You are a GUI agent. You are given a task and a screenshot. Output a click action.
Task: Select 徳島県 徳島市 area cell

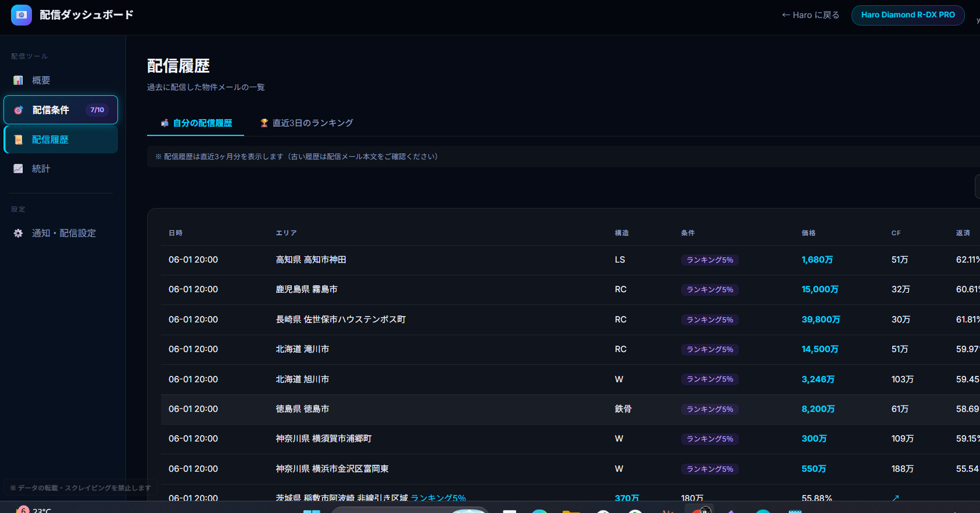click(x=302, y=409)
